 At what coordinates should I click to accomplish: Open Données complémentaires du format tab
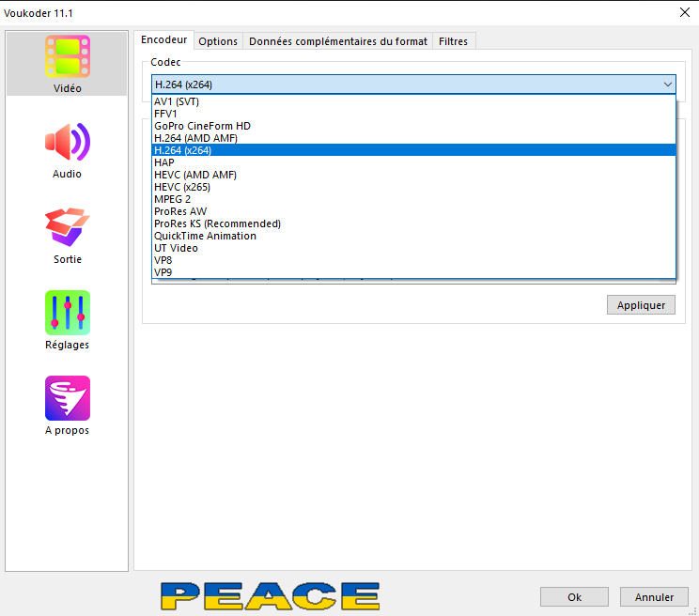338,41
